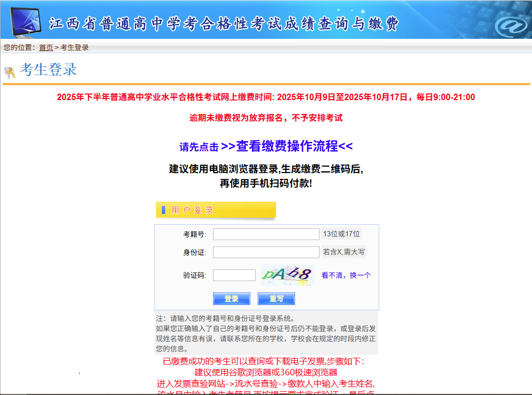Click the red 2025年下半年 payment time notice
The width and height of the screenshot is (532, 395).
pyautogui.click(x=266, y=97)
